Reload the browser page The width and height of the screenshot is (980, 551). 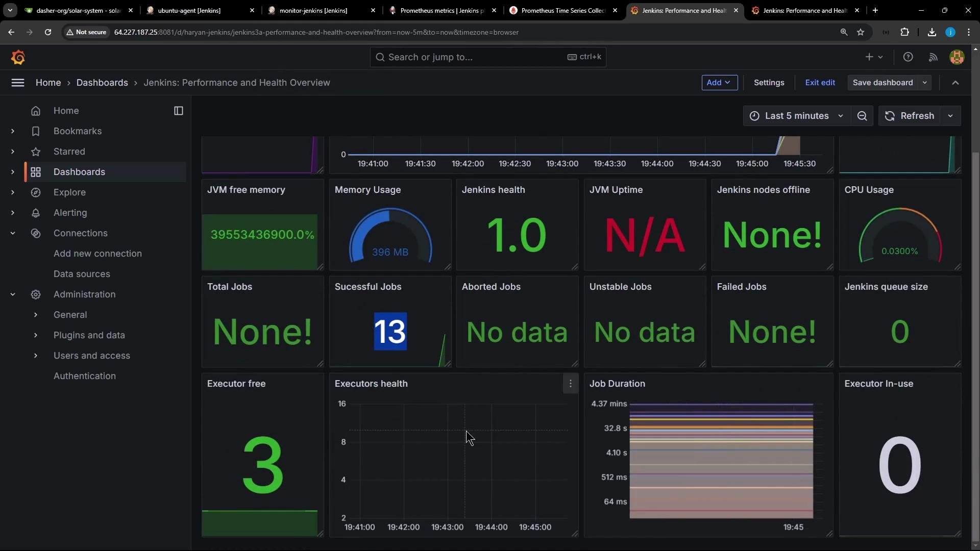(48, 32)
